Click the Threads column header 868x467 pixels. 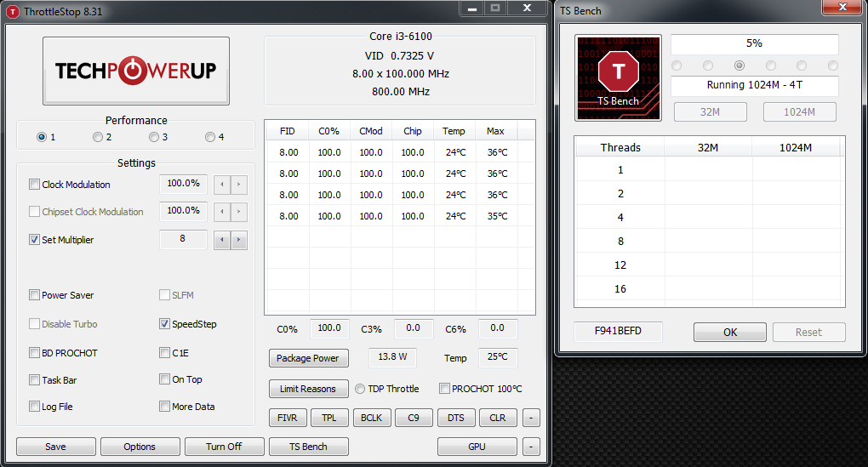pos(620,147)
